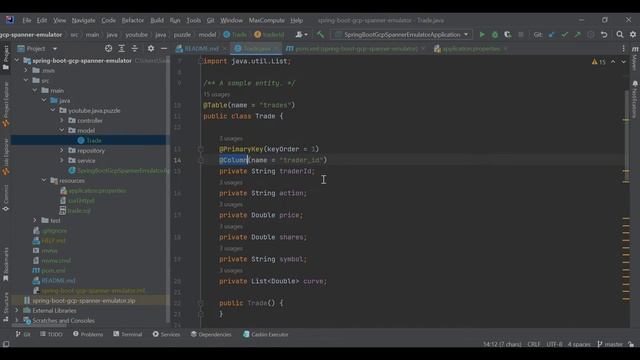640x360 pixels.
Task: Click the 'model' breadcrumb in navigation bar
Action: click(x=207, y=35)
